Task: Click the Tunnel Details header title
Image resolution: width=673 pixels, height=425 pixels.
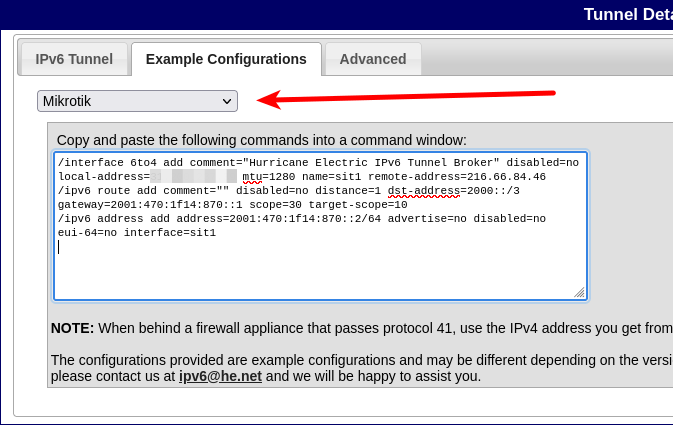Action: [628, 15]
